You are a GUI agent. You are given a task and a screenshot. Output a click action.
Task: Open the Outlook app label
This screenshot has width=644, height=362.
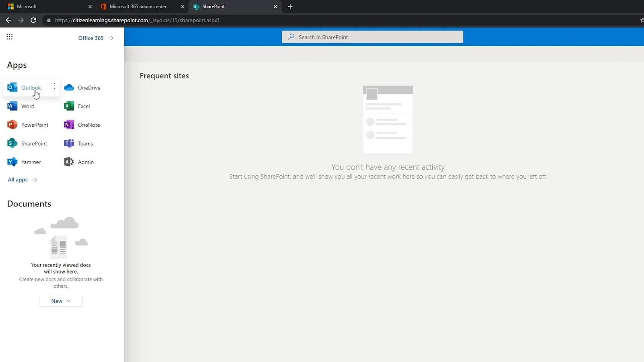tap(31, 88)
